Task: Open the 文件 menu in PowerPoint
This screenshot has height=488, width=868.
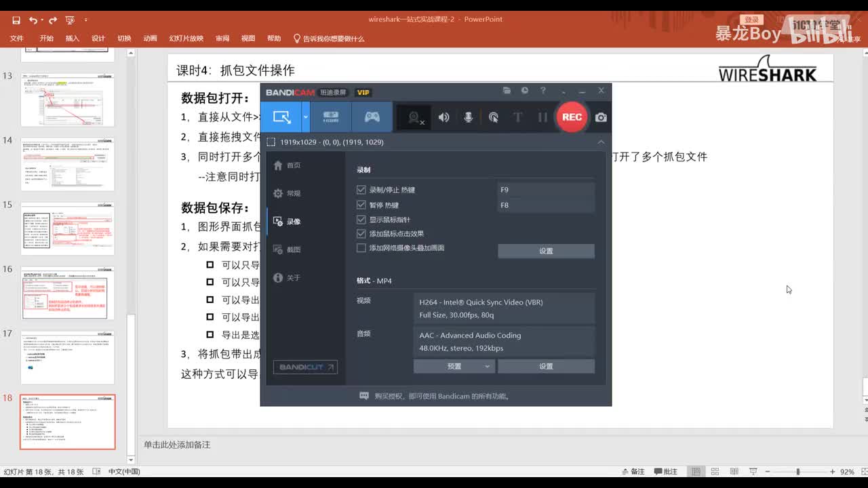Action: (17, 39)
